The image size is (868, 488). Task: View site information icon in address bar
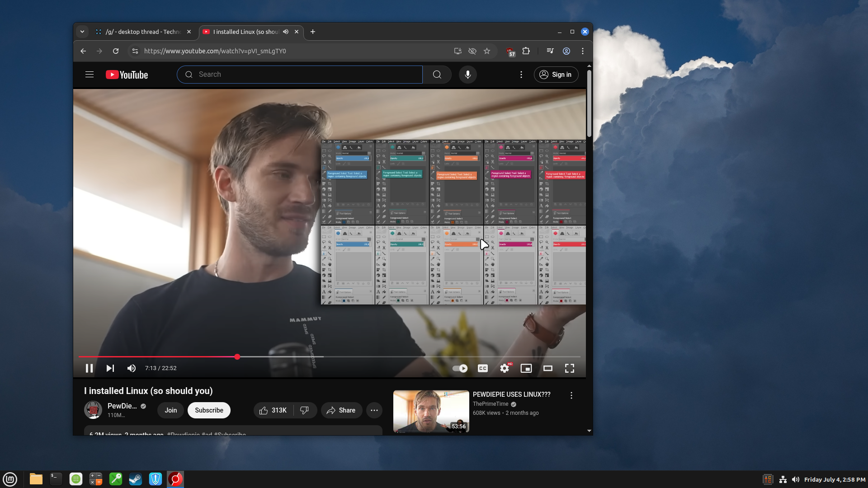(135, 51)
